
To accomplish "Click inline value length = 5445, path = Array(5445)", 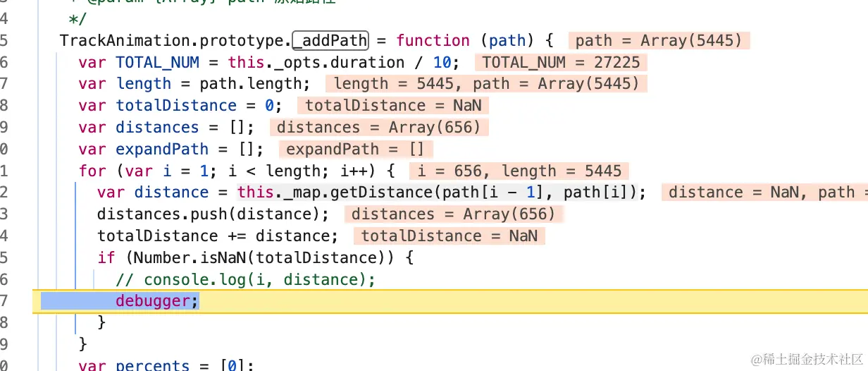I will point(486,84).
